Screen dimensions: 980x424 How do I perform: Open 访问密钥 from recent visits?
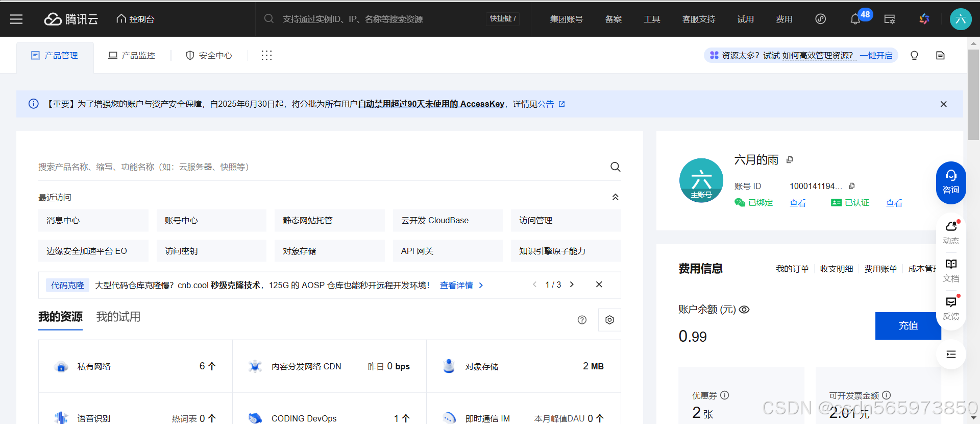point(211,251)
